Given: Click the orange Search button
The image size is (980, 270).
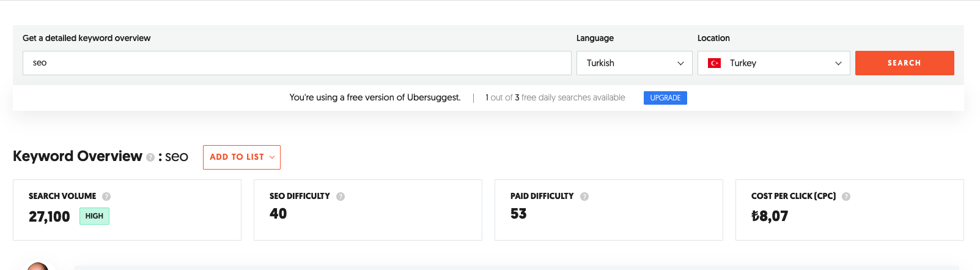Looking at the screenshot, I should 905,63.
